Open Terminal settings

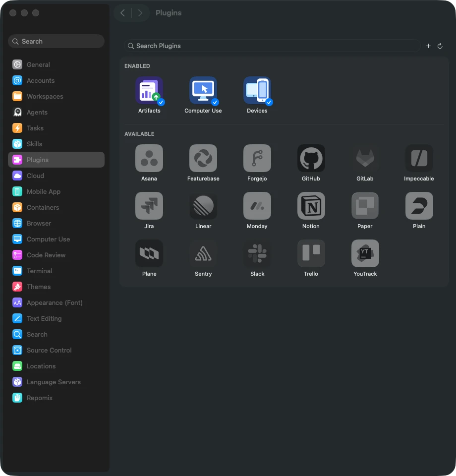pyautogui.click(x=56, y=271)
